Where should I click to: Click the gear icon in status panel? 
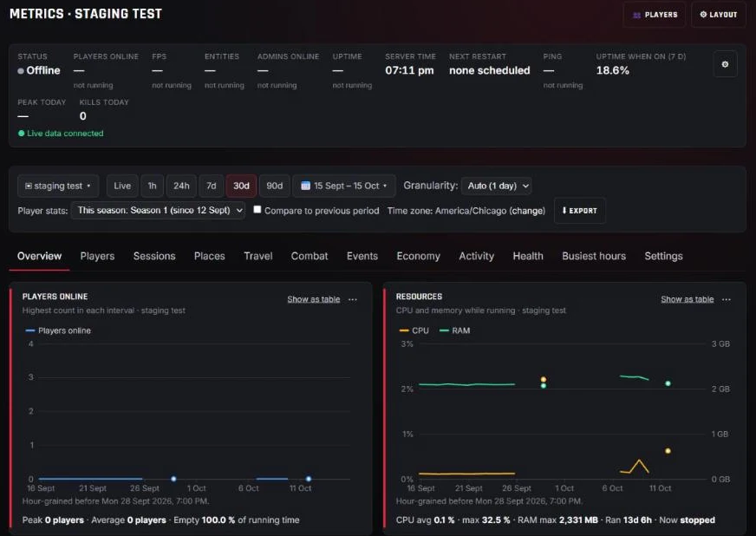pos(725,64)
